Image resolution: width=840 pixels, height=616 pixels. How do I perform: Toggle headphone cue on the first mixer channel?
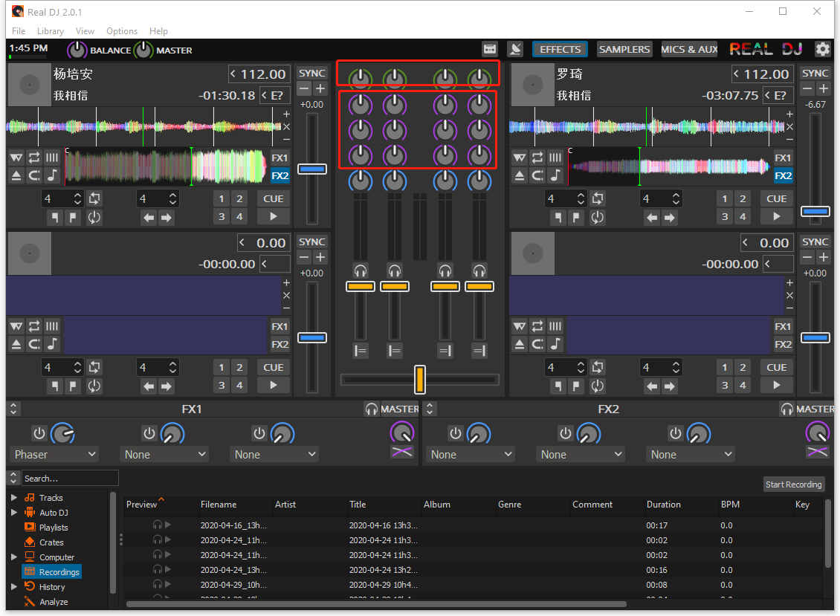coord(361,270)
